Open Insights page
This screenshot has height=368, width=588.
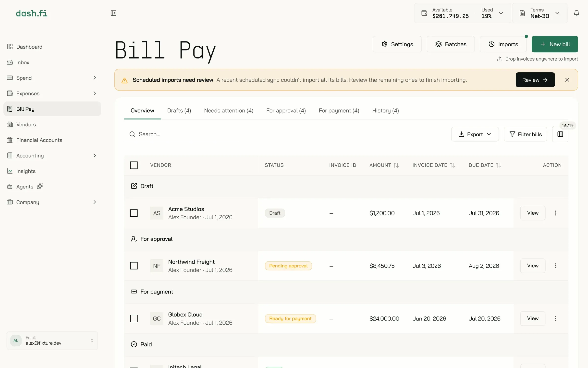(x=52, y=171)
